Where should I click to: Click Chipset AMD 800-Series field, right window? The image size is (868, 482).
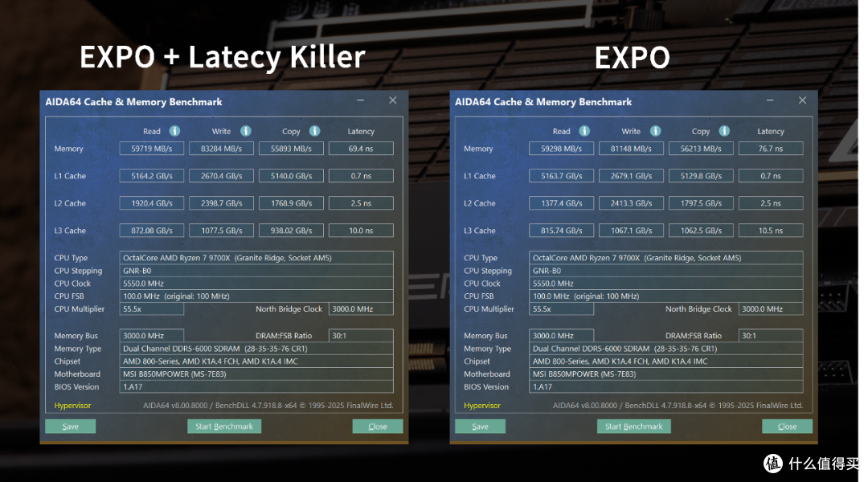point(666,361)
